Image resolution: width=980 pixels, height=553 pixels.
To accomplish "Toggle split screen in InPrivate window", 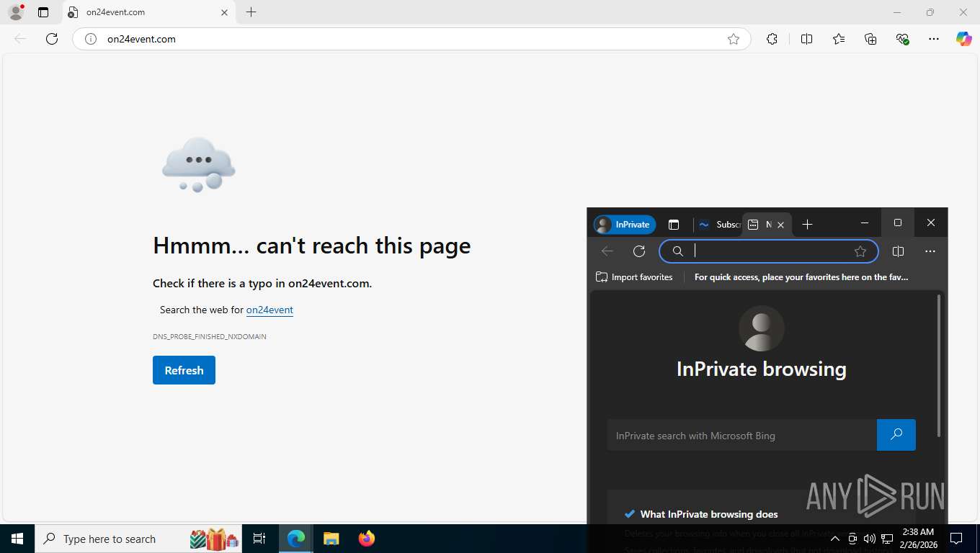I will pyautogui.click(x=898, y=251).
